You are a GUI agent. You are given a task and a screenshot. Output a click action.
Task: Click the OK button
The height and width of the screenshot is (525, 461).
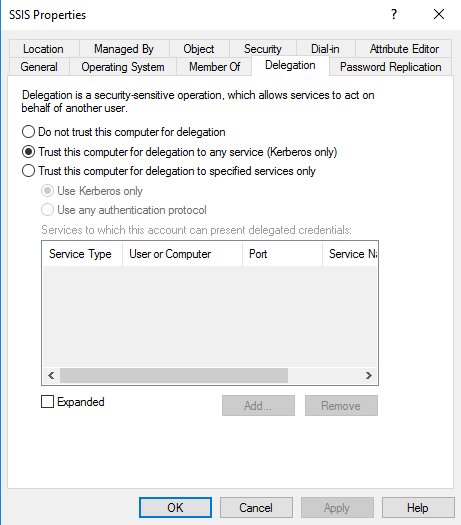175,508
